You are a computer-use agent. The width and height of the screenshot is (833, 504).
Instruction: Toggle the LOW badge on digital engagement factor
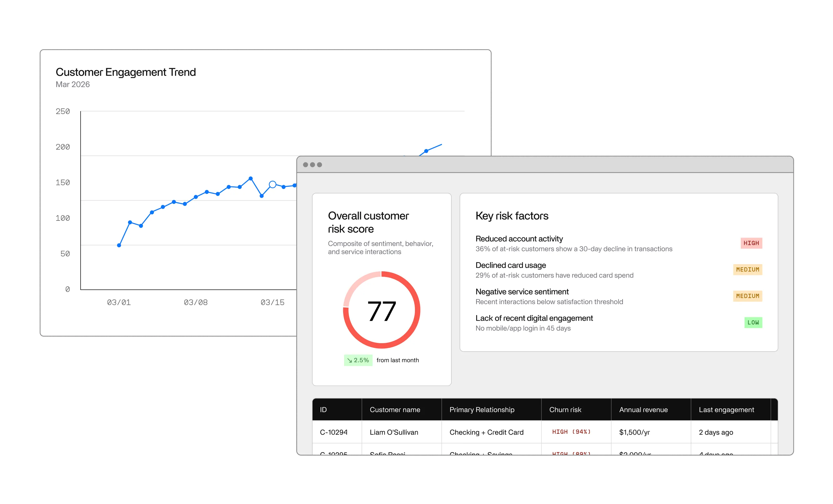[753, 322]
